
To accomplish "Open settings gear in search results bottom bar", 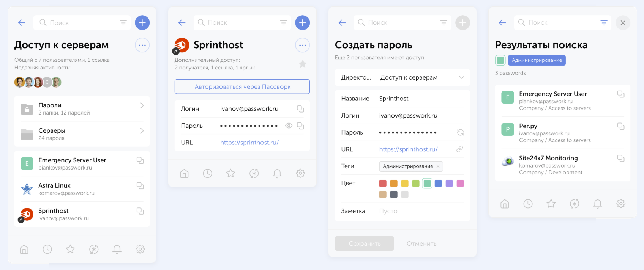I will point(621,204).
